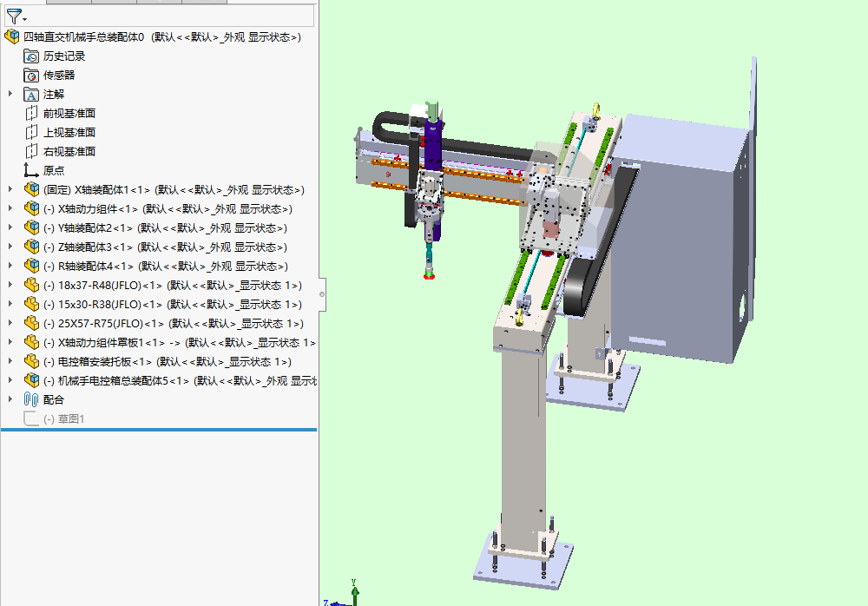Expand the X轴动力组件罩板1 node

(10, 342)
